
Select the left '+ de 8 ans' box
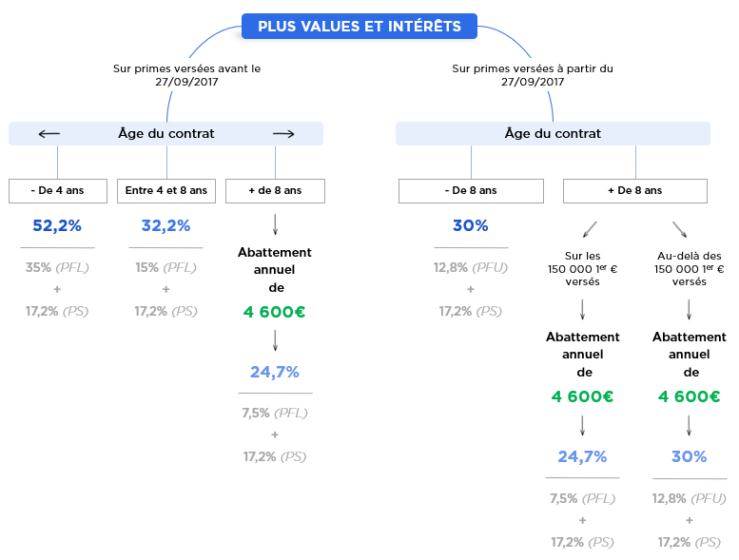[x=275, y=191]
